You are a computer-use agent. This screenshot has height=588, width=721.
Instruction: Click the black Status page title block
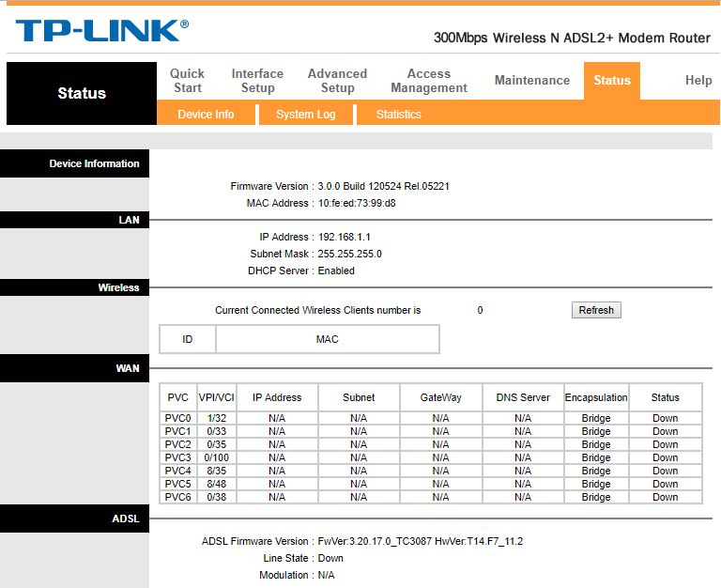click(x=82, y=93)
